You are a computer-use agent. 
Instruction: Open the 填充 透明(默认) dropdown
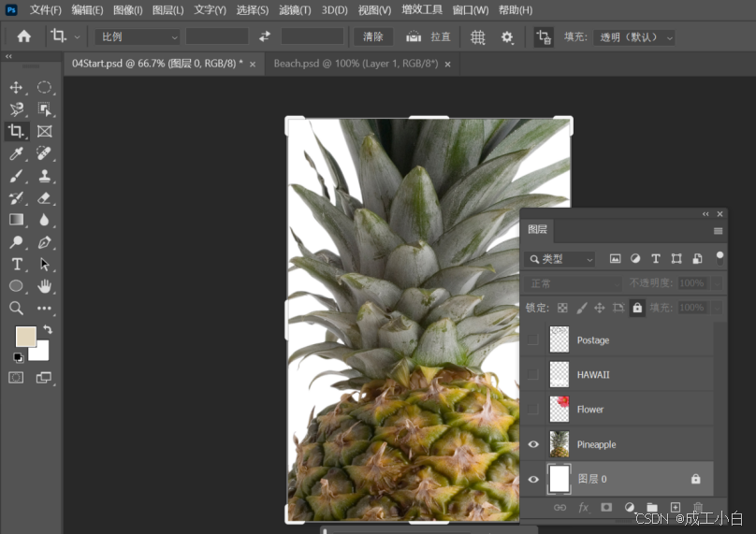tap(633, 37)
